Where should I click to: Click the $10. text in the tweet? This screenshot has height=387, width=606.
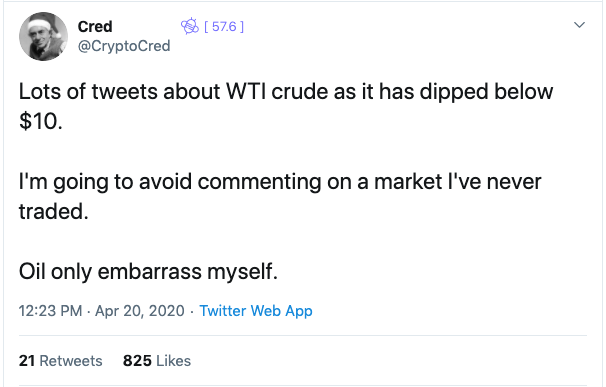[x=41, y=122]
